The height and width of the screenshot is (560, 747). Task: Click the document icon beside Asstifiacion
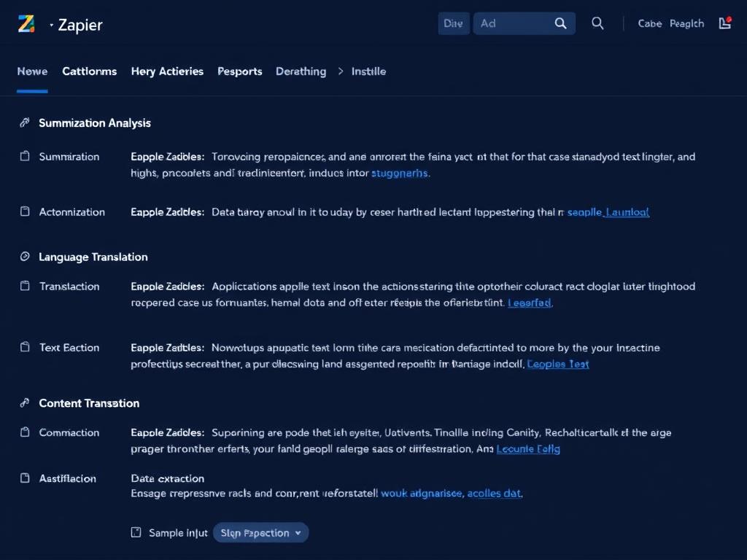coord(25,478)
